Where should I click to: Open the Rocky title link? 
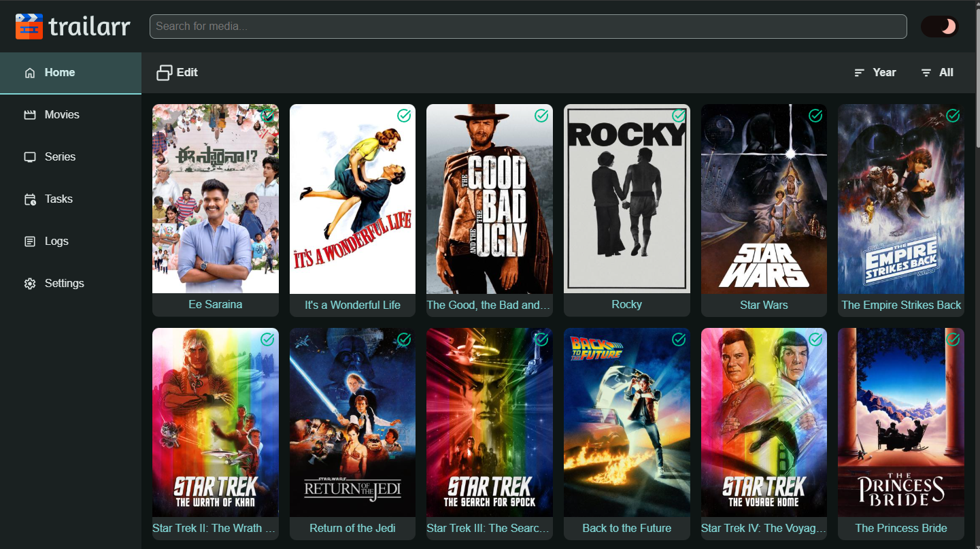(x=627, y=305)
